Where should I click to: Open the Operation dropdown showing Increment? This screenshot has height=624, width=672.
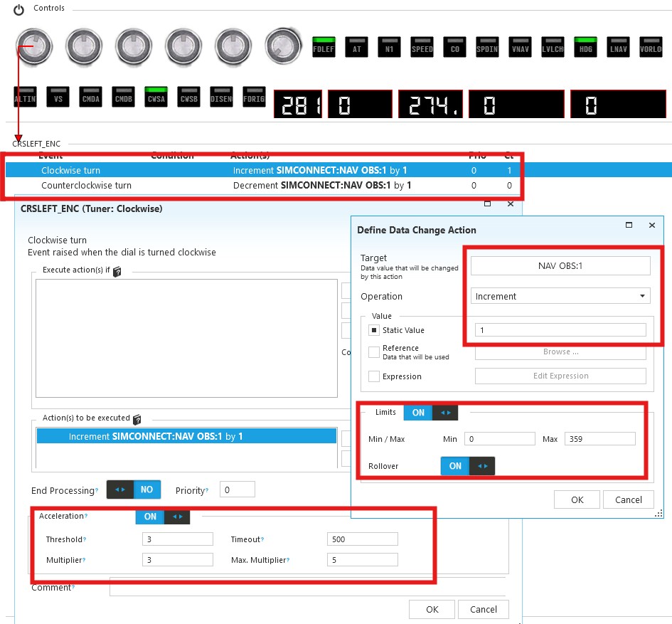click(x=560, y=296)
